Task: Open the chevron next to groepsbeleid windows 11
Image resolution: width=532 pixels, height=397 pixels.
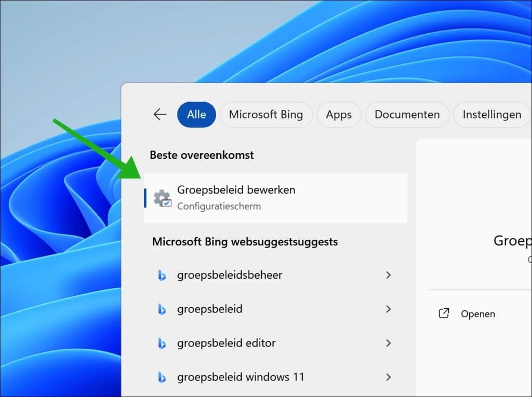Action: pos(389,377)
